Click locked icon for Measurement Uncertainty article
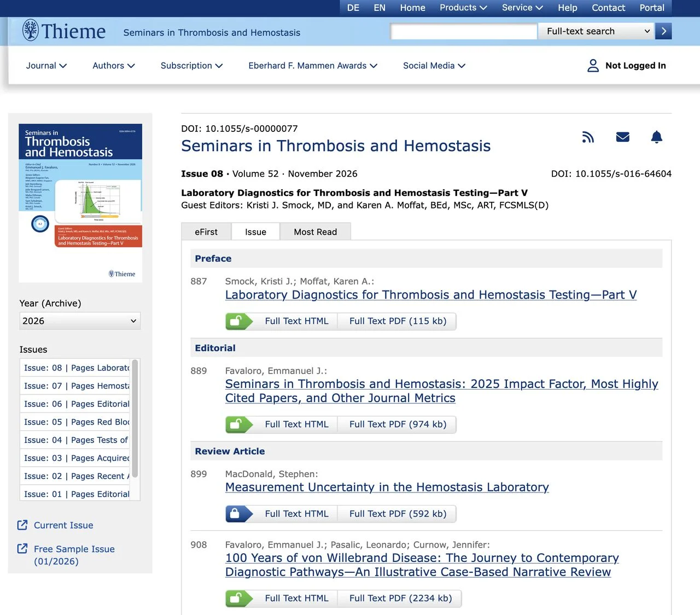The width and height of the screenshot is (700, 615). coord(240,514)
